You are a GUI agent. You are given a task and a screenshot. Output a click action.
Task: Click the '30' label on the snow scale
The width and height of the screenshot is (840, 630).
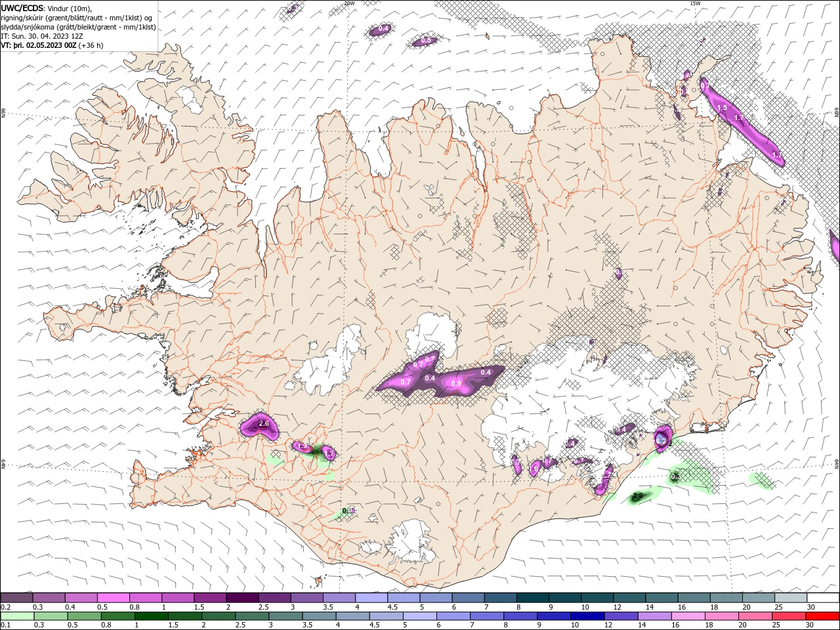tap(811, 607)
